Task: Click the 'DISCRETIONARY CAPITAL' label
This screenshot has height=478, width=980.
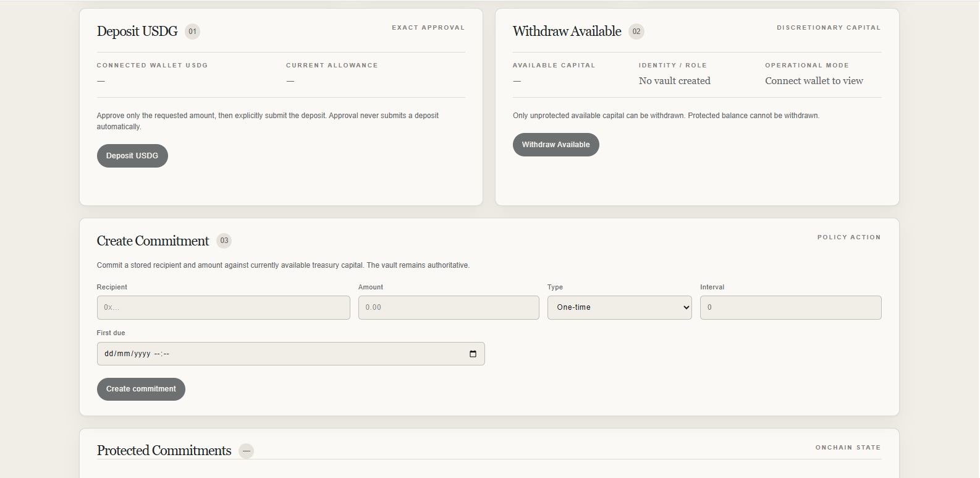Action: click(x=829, y=28)
